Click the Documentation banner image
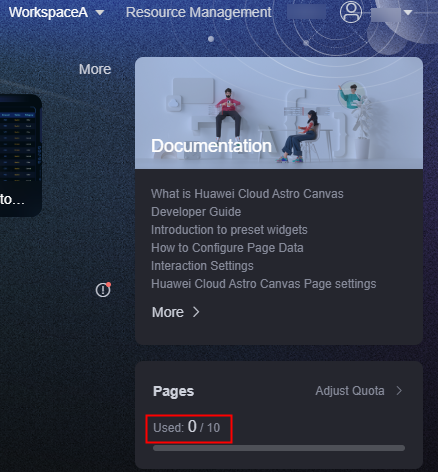438x472 pixels. point(279,113)
